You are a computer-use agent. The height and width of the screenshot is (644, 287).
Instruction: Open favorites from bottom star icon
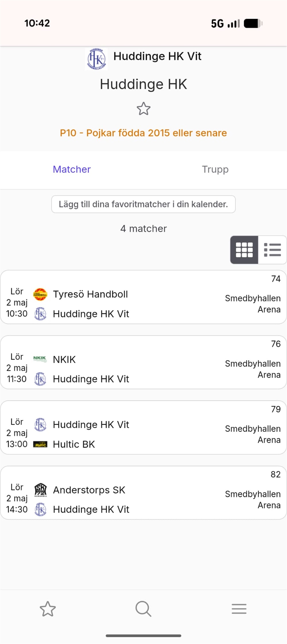tap(48, 609)
